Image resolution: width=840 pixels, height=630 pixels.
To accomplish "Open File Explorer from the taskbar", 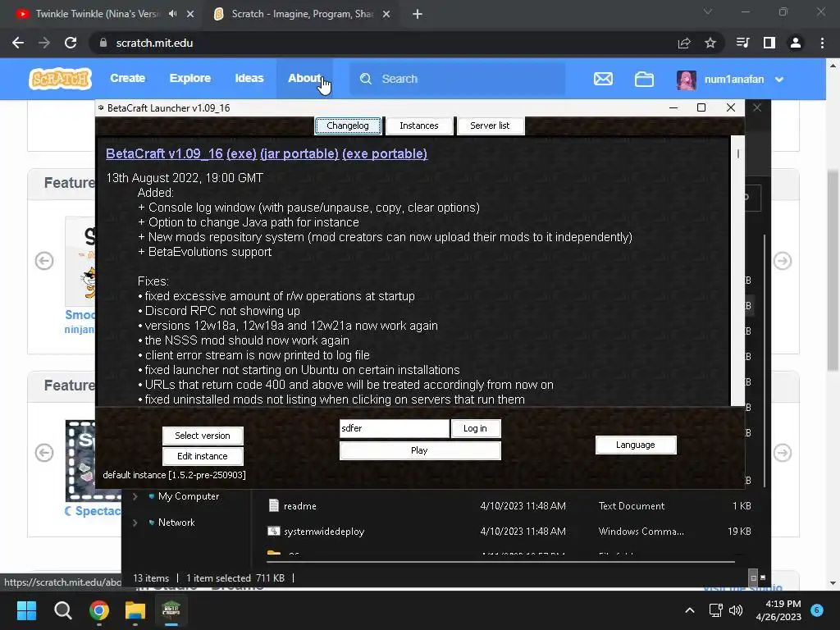I will (x=135, y=610).
